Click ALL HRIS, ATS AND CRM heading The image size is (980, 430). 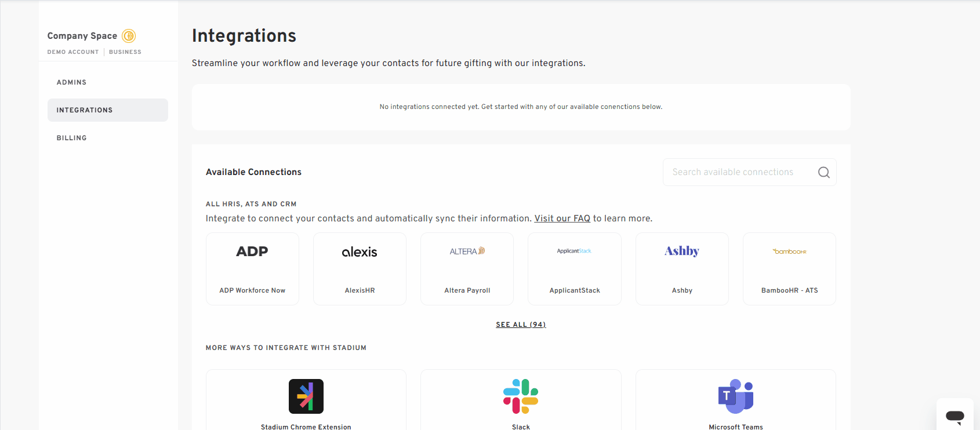251,204
